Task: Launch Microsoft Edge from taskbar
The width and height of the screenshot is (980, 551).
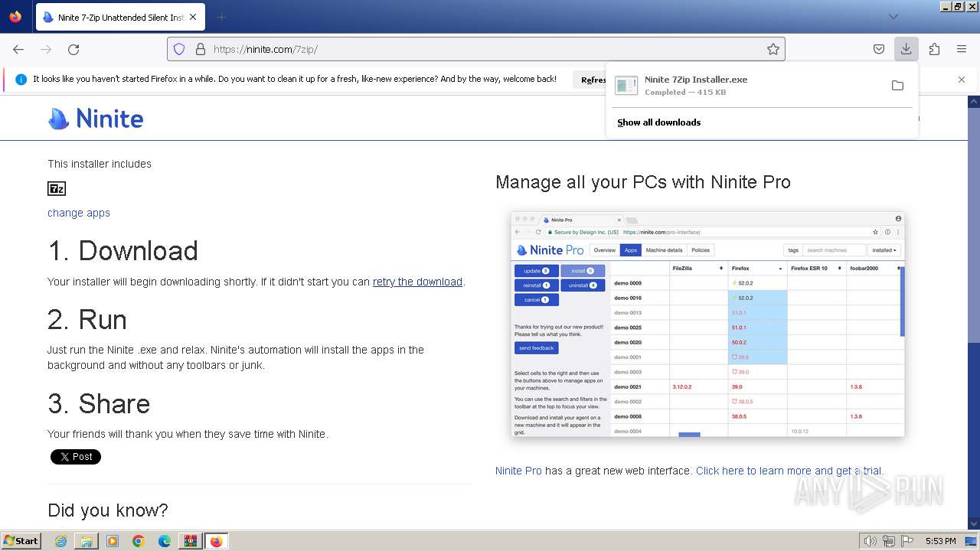Action: pos(165,541)
